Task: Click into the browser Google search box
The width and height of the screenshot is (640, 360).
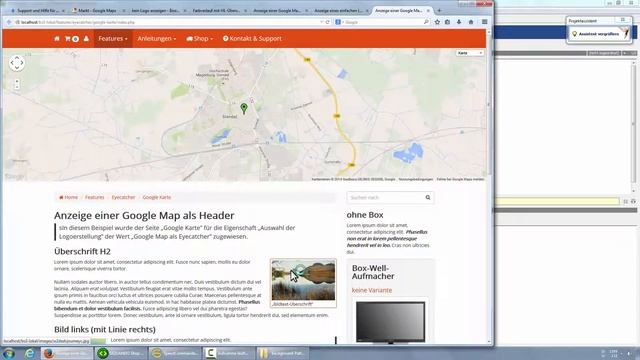Action: point(383,22)
